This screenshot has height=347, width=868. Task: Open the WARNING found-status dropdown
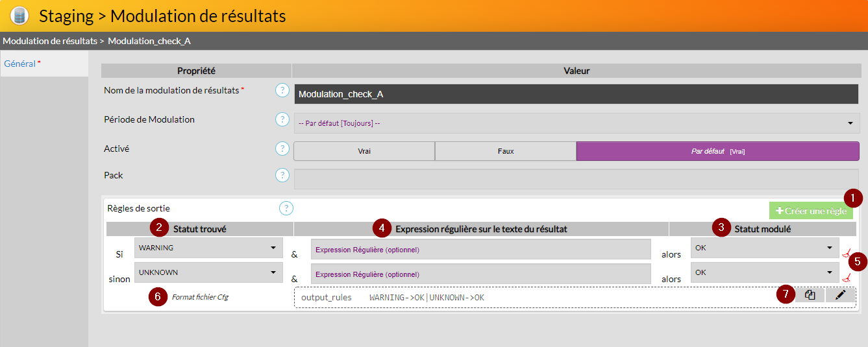[x=208, y=248]
